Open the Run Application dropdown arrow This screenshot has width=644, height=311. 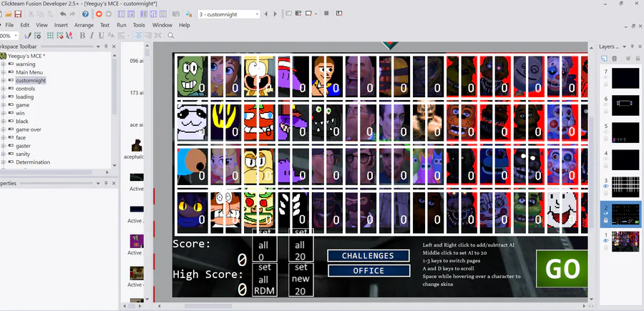click(316, 14)
